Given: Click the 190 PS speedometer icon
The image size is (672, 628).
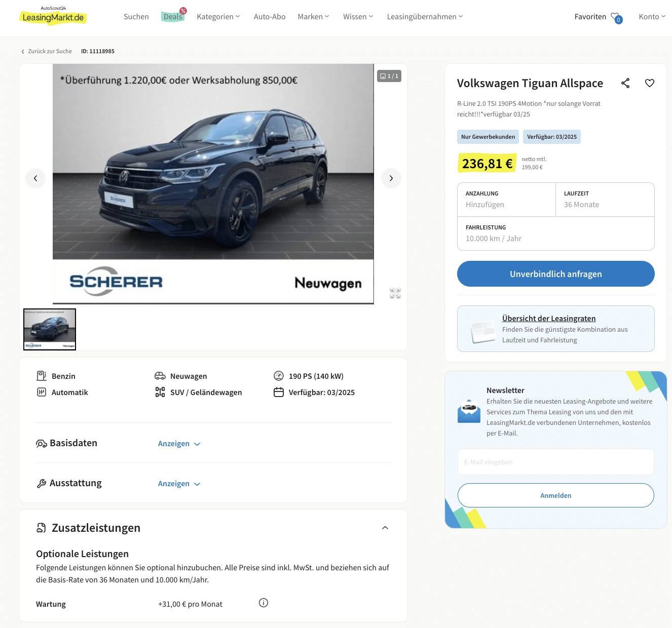Looking at the screenshot, I should (x=279, y=376).
